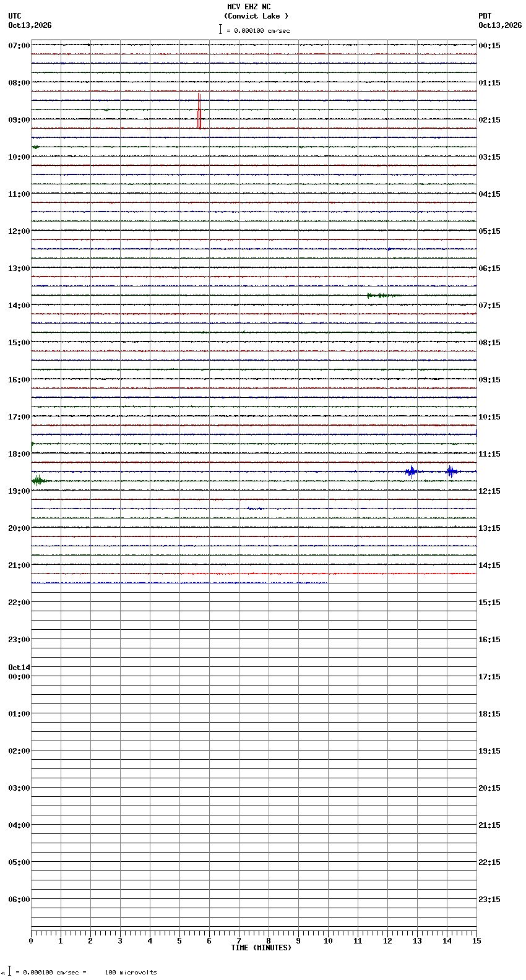Select the 06:00 UTC row label

point(19,900)
